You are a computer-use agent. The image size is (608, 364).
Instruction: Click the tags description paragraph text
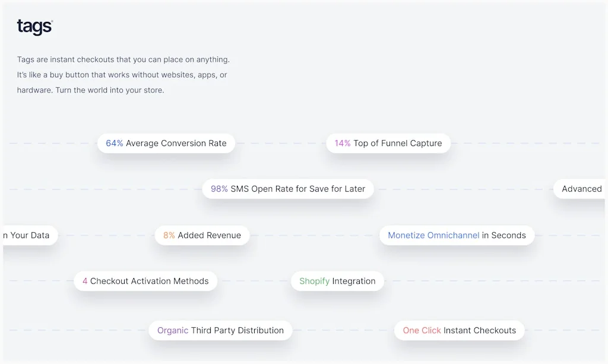(123, 75)
